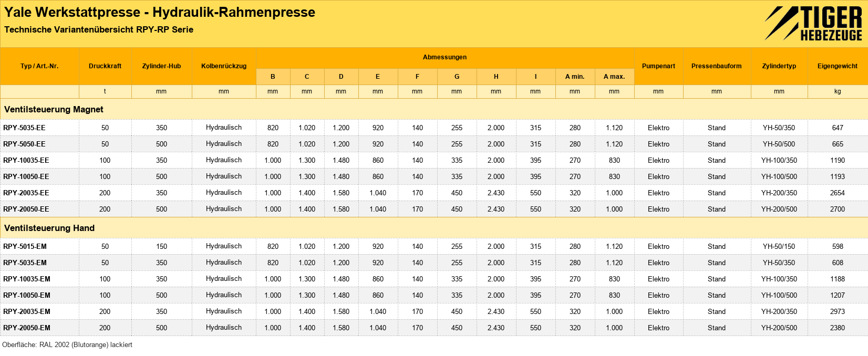Click weight value 2654

tap(838, 193)
